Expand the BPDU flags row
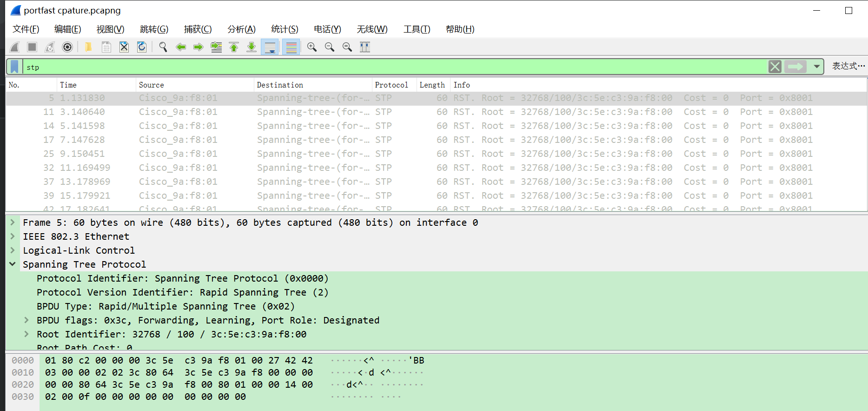This screenshot has width=868, height=411. (27, 320)
